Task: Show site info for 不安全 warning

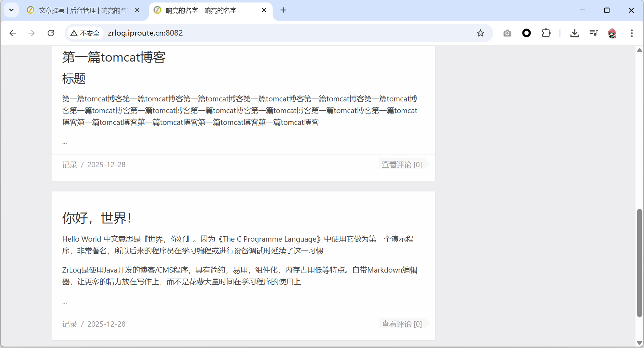Action: coord(85,33)
